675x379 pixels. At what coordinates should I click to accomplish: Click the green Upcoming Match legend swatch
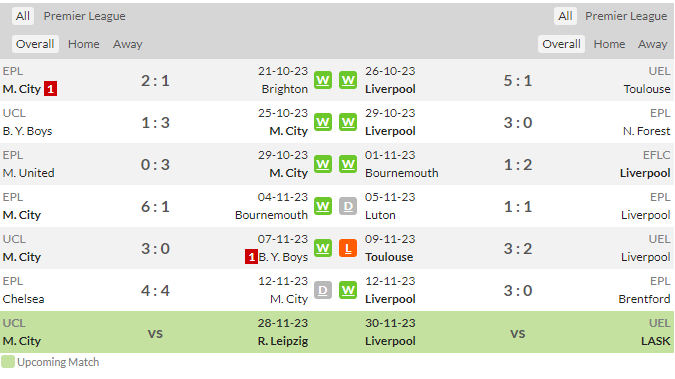pyautogui.click(x=8, y=362)
